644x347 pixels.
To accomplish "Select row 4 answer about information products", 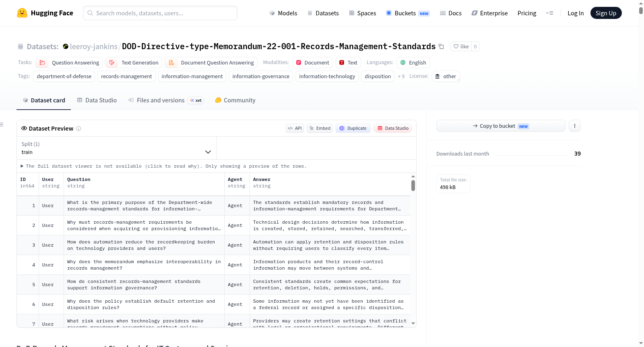I will coord(330,265).
